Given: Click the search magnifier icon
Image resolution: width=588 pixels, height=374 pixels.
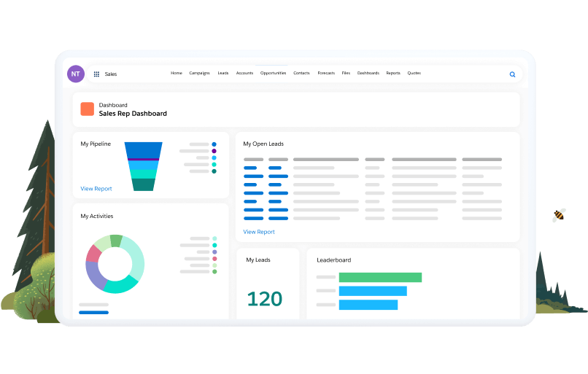Looking at the screenshot, I should 512,74.
